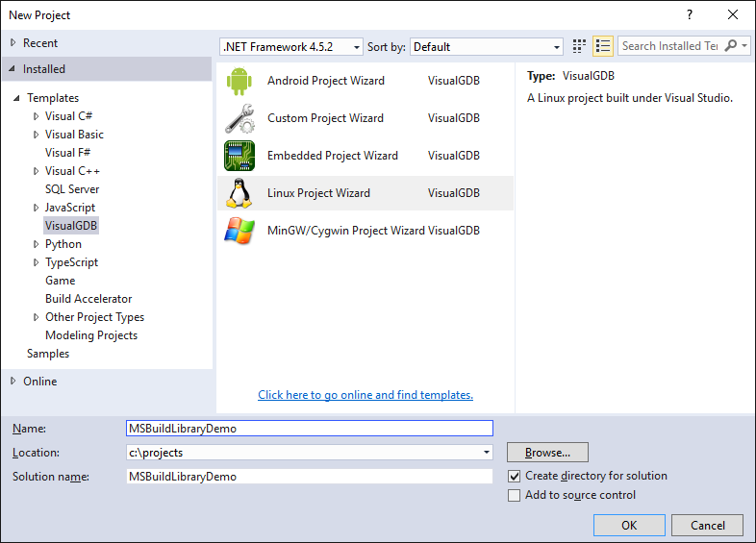Viewport: 756px width, 543px height.
Task: Expand the JavaScript node
Action: [x=37, y=208]
